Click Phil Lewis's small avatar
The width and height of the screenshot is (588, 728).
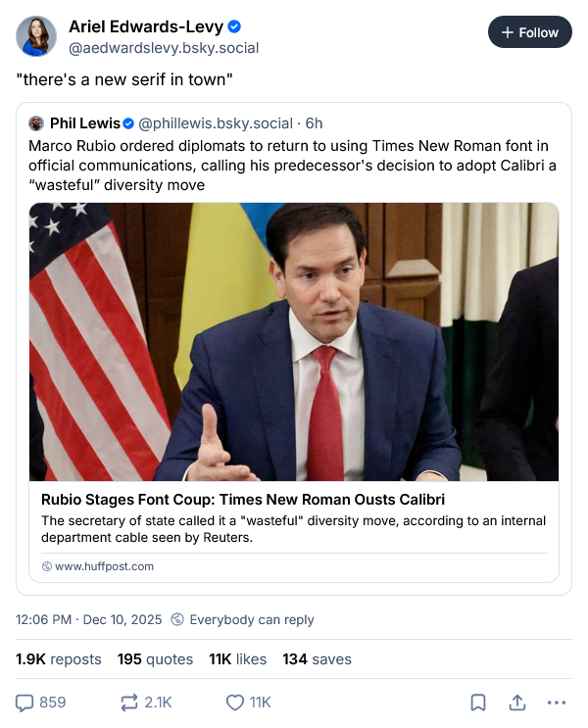click(37, 123)
